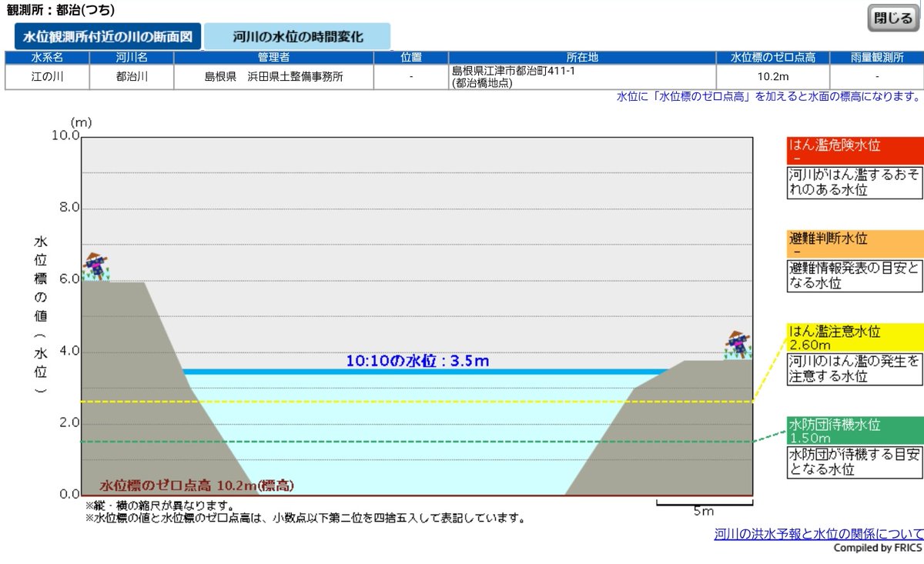Click the 10:10の水位 : 3.5m label
Image resolution: width=924 pixels, height=564 pixels.
pyautogui.click(x=417, y=361)
